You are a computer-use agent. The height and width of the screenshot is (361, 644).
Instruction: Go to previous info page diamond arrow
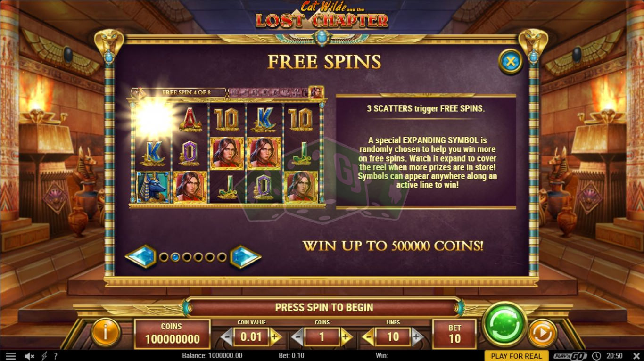click(140, 257)
